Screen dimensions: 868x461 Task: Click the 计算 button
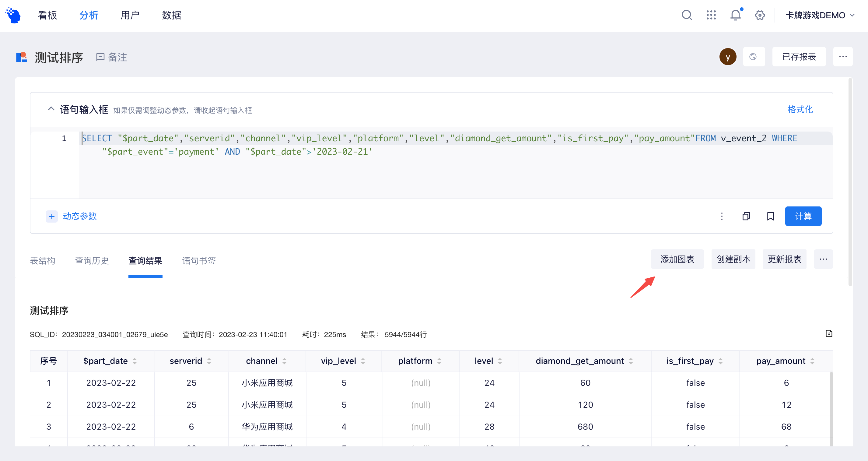tap(803, 216)
